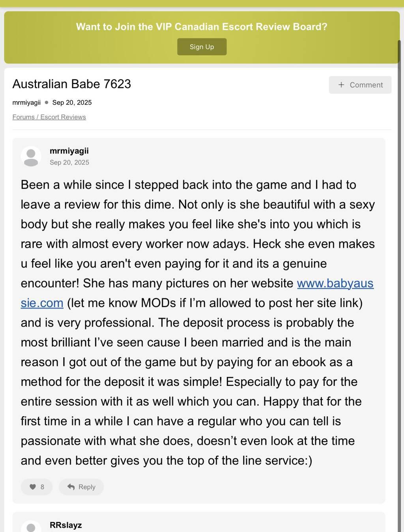
Task: Go to the Forums breadcrumb
Action: tap(23, 117)
